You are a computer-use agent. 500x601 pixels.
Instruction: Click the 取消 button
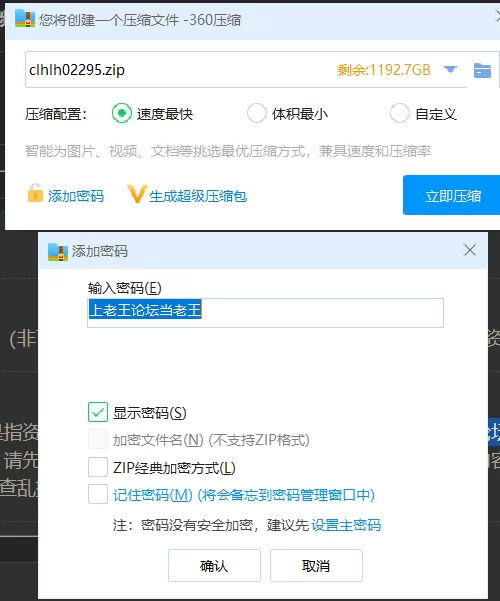[316, 565]
